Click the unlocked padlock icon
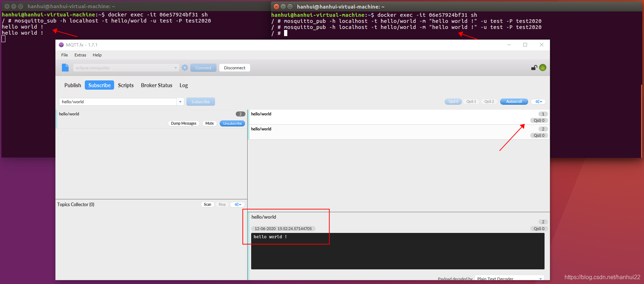Image resolution: width=644 pixels, height=284 pixels. pyautogui.click(x=534, y=68)
